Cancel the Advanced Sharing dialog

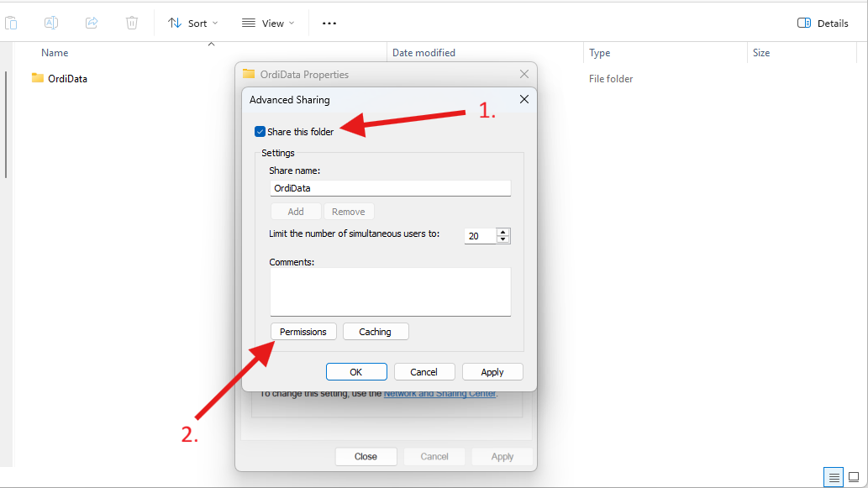[424, 372]
